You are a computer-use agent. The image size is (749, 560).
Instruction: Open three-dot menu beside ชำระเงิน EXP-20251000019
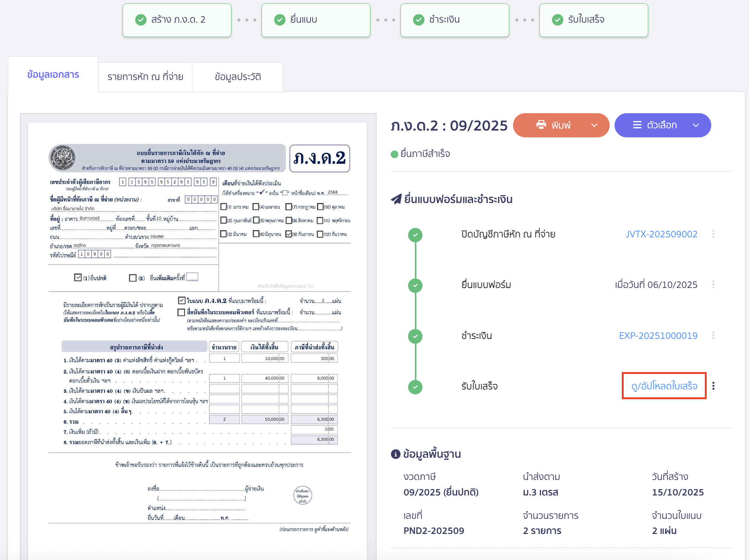(713, 335)
